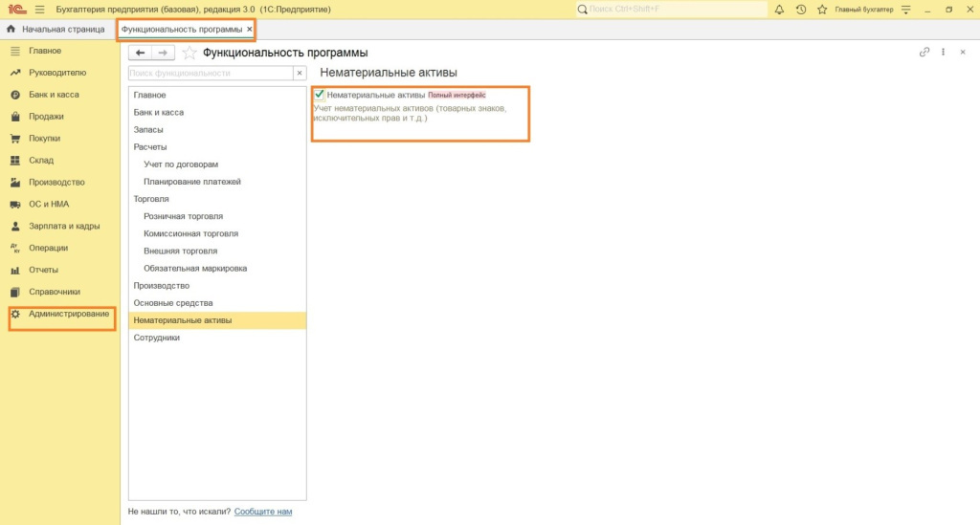Click Главный бухгалтер user name
980x525 pixels.
click(x=864, y=10)
